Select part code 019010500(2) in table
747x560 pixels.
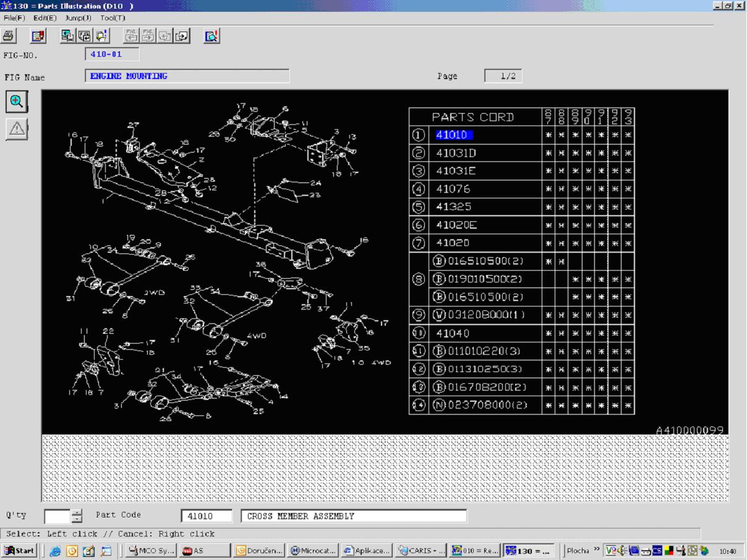[477, 279]
